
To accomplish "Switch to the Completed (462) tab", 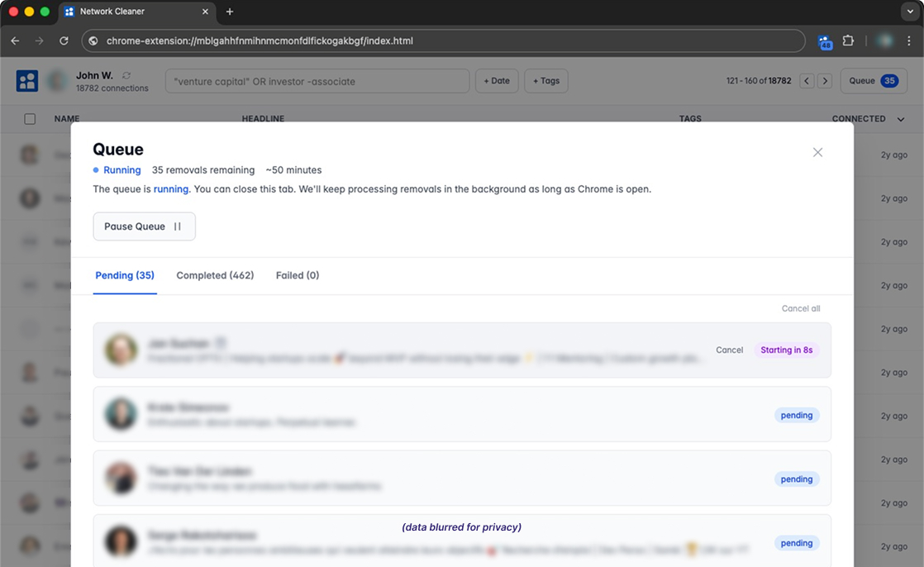I will click(215, 275).
